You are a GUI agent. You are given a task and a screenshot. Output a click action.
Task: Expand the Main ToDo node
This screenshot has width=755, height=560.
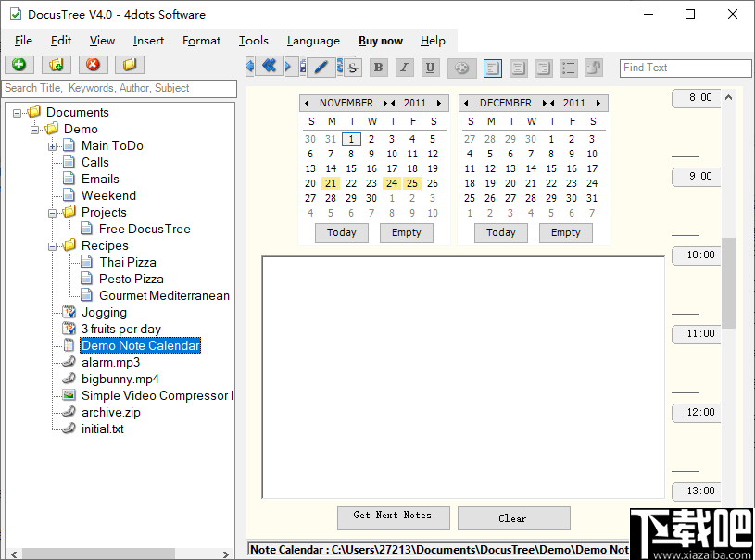pos(52,146)
